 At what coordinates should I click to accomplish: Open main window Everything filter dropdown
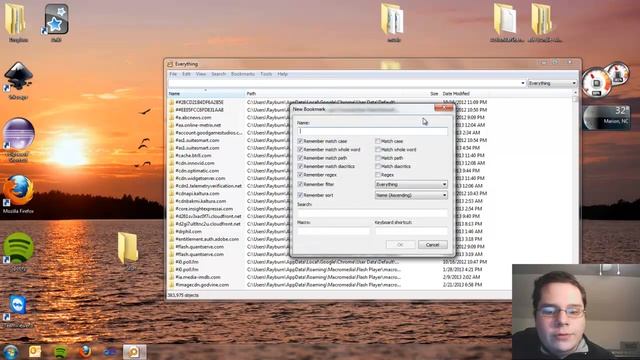click(552, 83)
